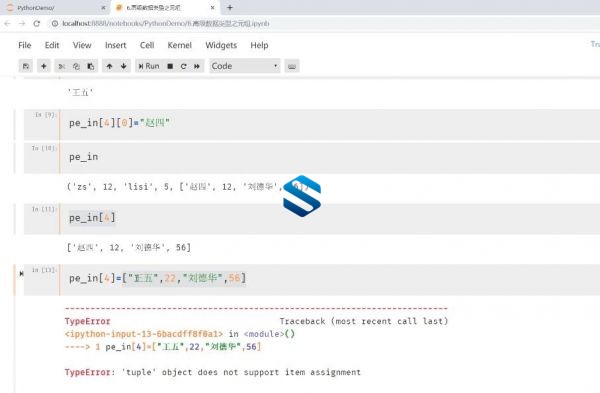The width and height of the screenshot is (600, 393).
Task: Interrupt the kernel with stop icon
Action: (170, 66)
